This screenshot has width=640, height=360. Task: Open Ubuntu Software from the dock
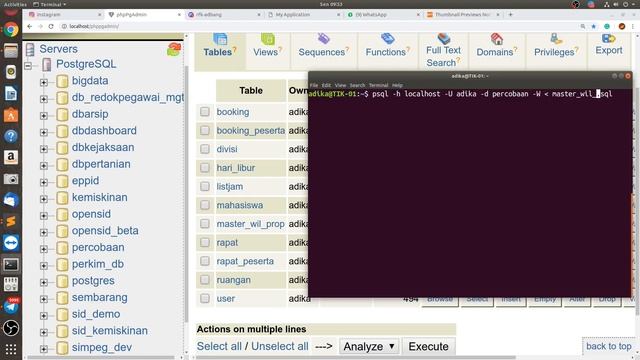(x=11, y=115)
